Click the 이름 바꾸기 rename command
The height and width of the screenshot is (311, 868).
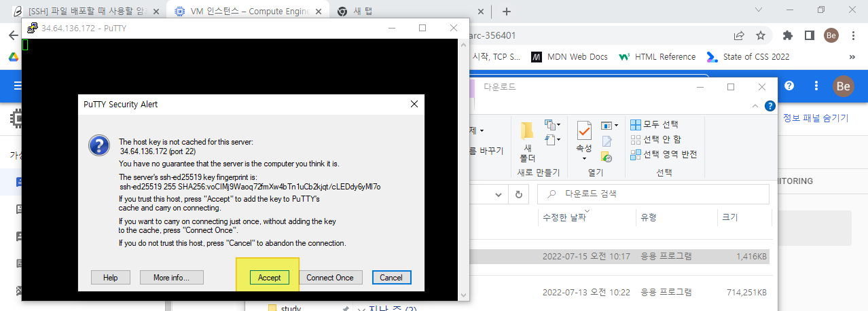pos(486,151)
